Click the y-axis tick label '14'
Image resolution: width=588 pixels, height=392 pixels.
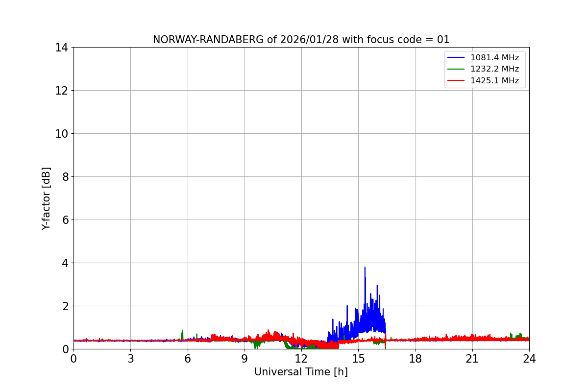pyautogui.click(x=62, y=48)
